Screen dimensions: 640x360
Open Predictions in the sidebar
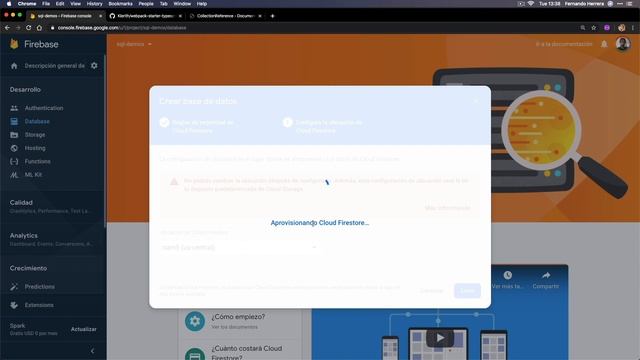tap(40, 287)
